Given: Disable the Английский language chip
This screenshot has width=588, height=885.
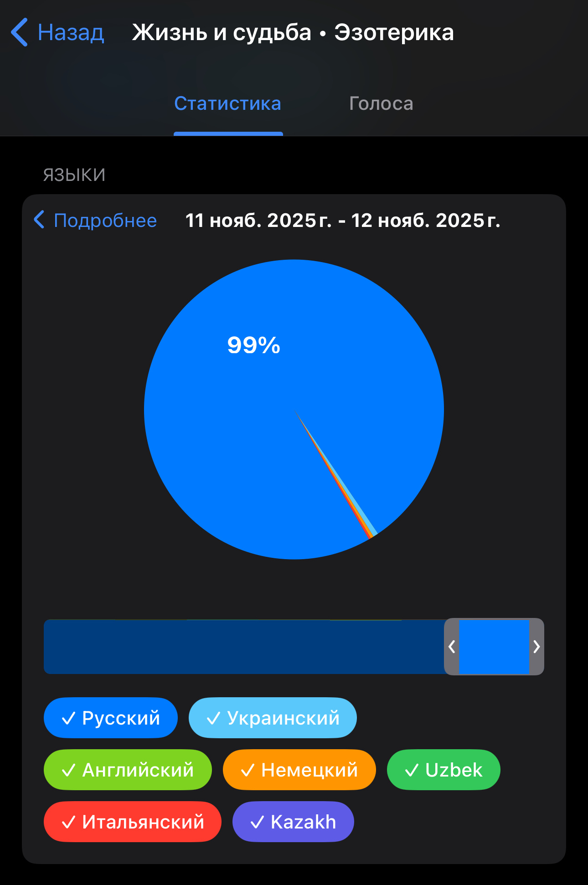Looking at the screenshot, I should [128, 770].
